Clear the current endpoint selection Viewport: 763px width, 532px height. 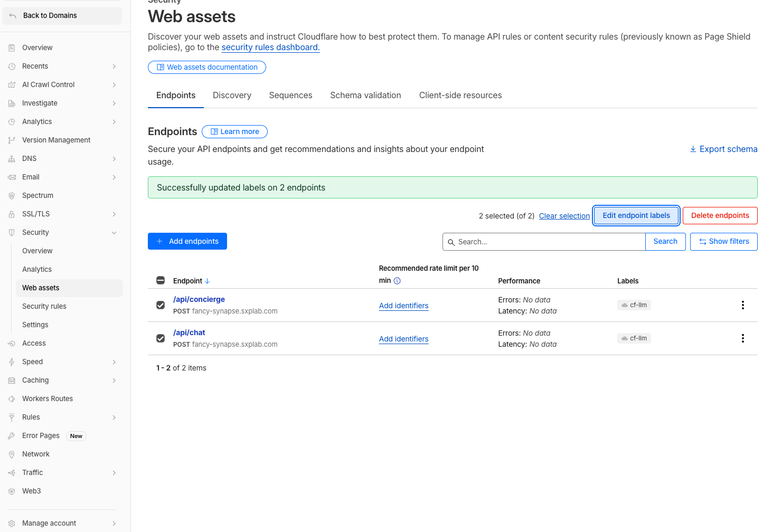pyautogui.click(x=564, y=216)
